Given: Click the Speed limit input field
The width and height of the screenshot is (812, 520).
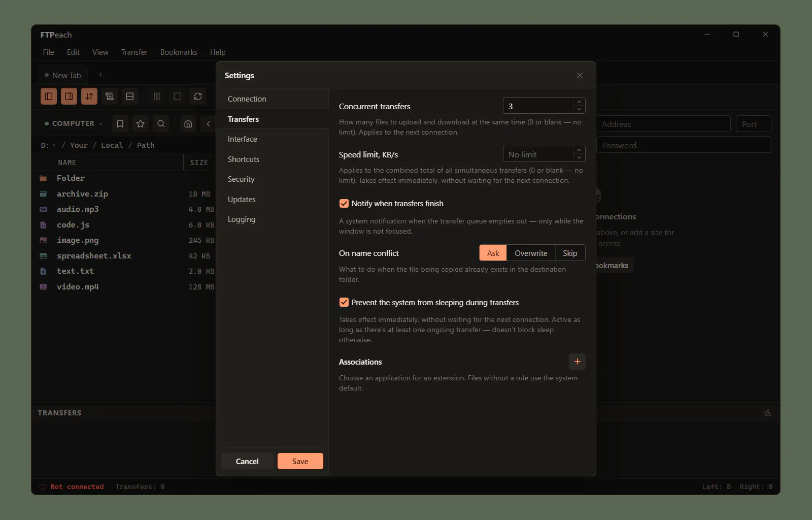Looking at the screenshot, I should (538, 154).
